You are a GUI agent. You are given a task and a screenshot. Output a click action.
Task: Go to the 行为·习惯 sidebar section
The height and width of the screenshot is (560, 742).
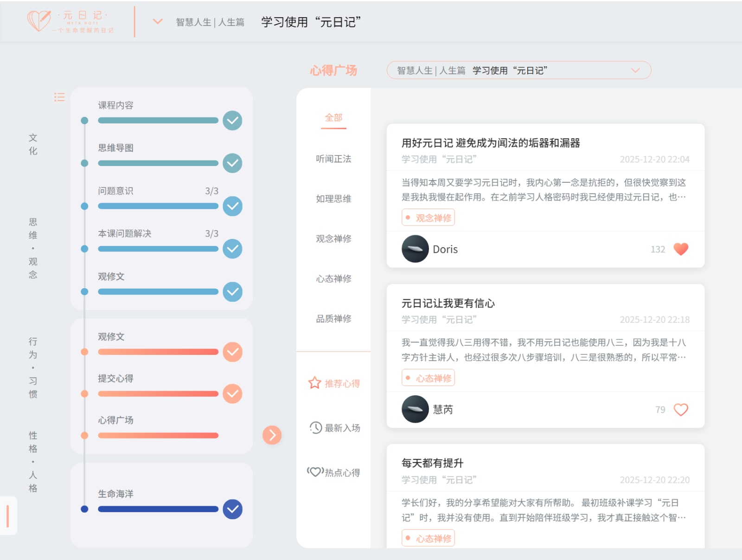point(33,368)
